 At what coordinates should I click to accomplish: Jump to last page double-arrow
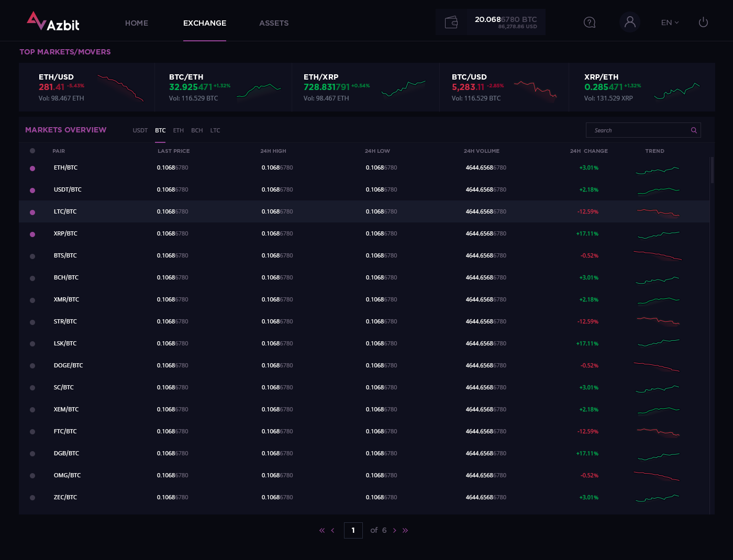(x=405, y=531)
